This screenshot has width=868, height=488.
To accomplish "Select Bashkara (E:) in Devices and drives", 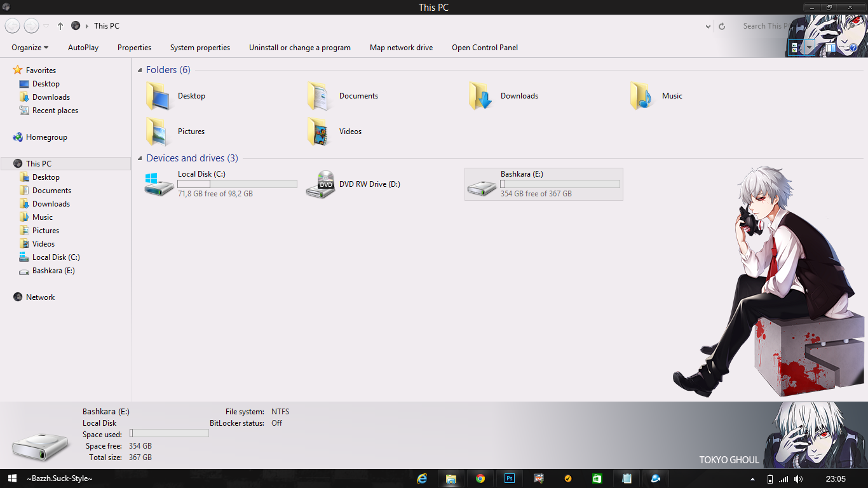I will click(544, 184).
